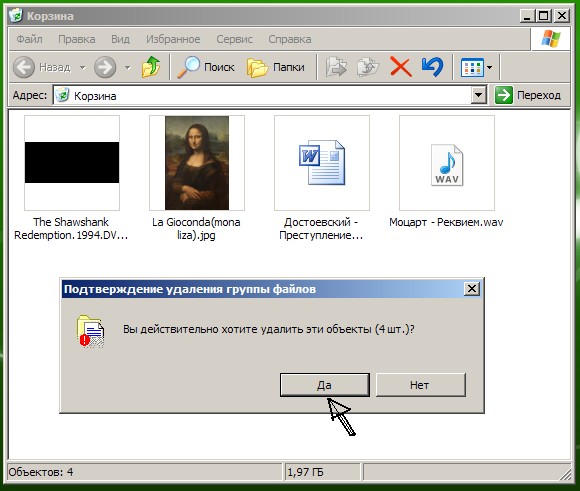The width and height of the screenshot is (580, 491).
Task: Click the delete warning icon in dialog
Action: pyautogui.click(x=90, y=331)
